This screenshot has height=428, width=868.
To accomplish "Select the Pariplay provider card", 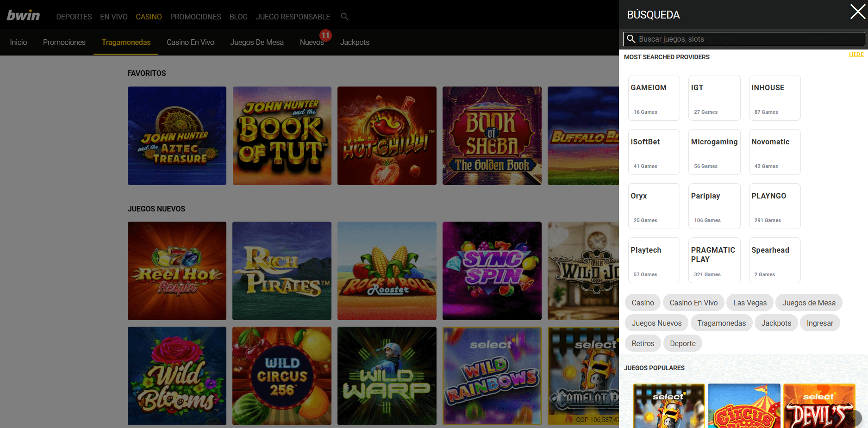I will 714,206.
